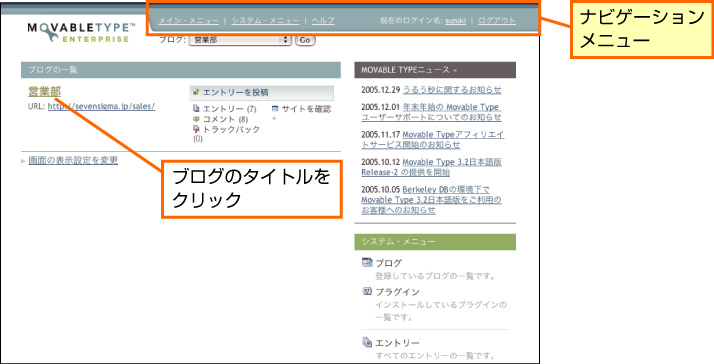Open the ヘルプ menu item
Viewport: 714px width, 364px height.
point(323,21)
